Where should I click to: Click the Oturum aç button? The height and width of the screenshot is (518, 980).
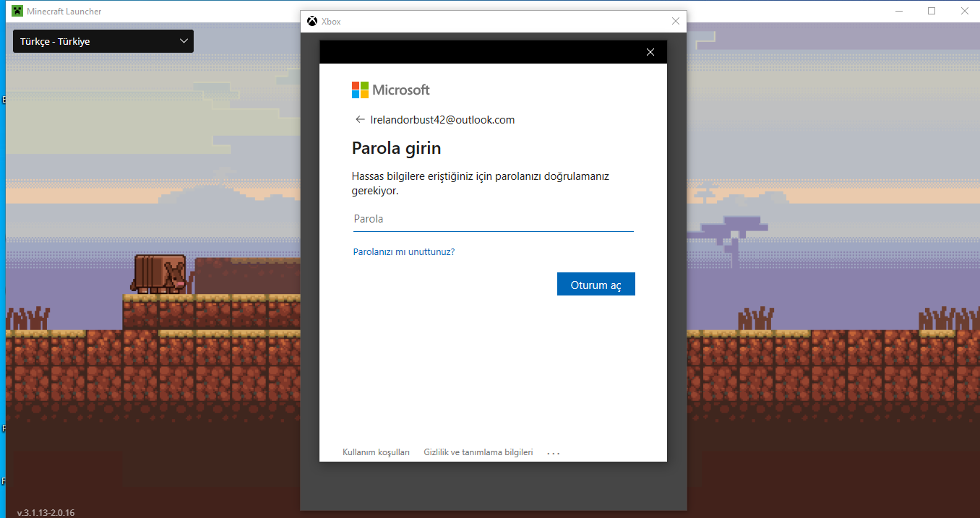(x=596, y=284)
